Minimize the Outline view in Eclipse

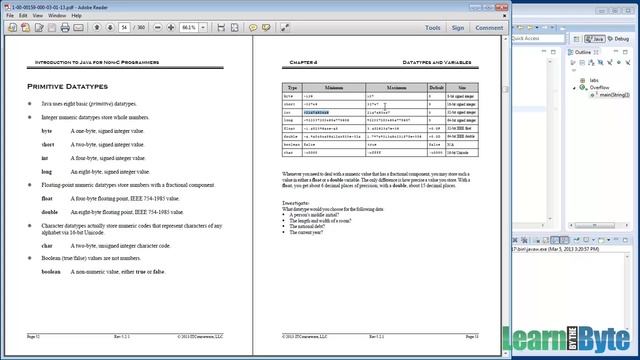[x=616, y=52]
